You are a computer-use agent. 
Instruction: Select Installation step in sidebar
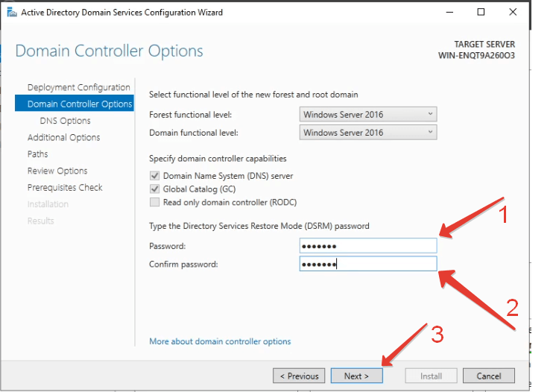pos(48,203)
